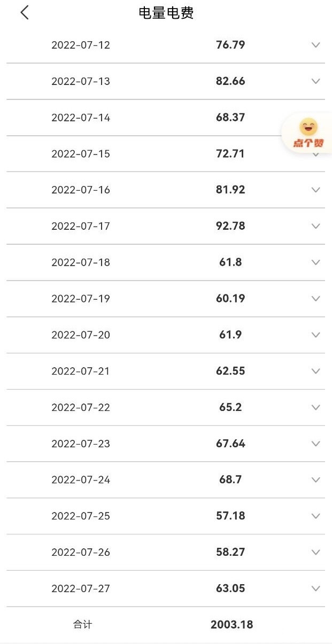Expand 2022-07-26 details arrow

315,552
